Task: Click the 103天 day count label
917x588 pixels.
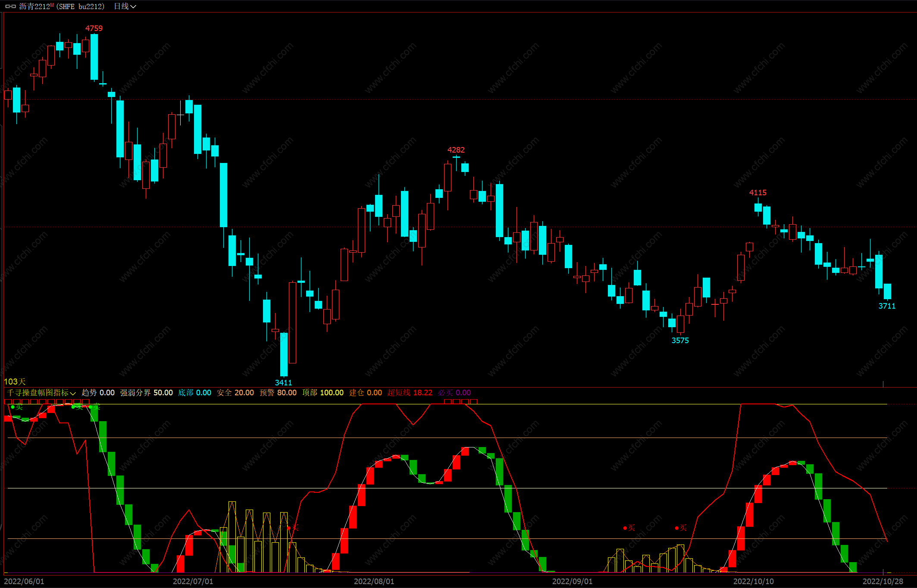Action: pos(15,382)
